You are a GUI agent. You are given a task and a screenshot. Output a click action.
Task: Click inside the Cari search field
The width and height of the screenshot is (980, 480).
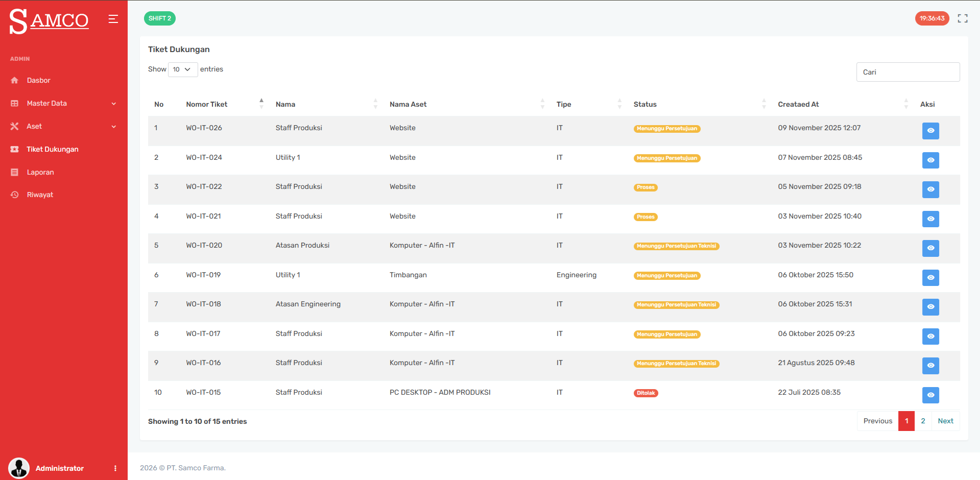pyautogui.click(x=908, y=72)
